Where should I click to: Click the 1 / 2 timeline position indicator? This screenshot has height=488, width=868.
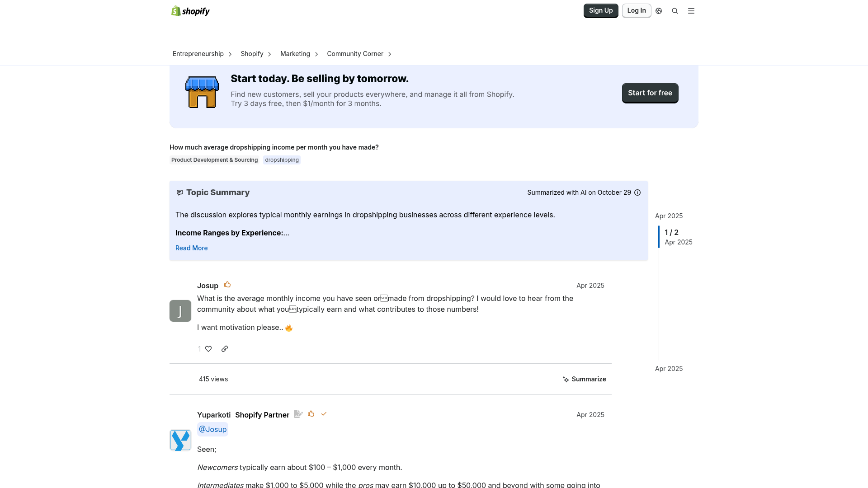(672, 232)
